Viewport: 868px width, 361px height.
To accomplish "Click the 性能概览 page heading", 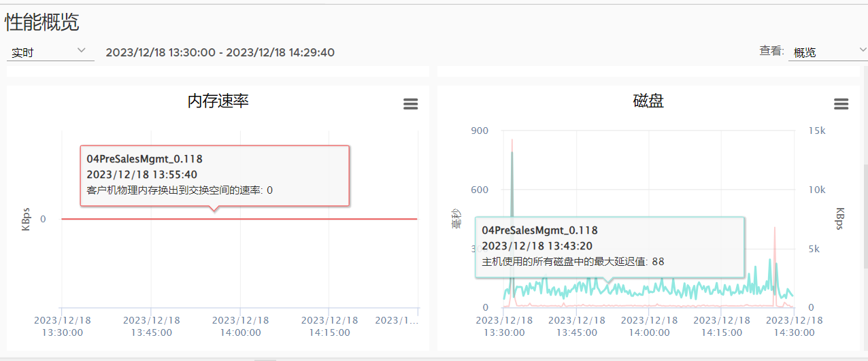I will (x=42, y=22).
